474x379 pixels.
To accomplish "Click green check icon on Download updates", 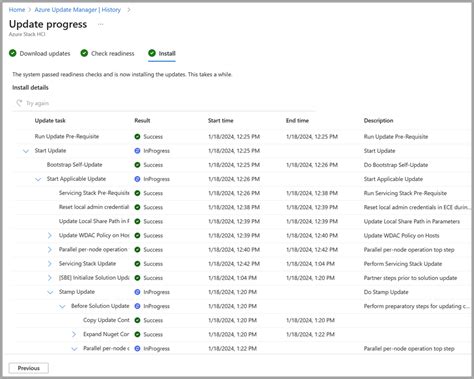I will [13, 53].
